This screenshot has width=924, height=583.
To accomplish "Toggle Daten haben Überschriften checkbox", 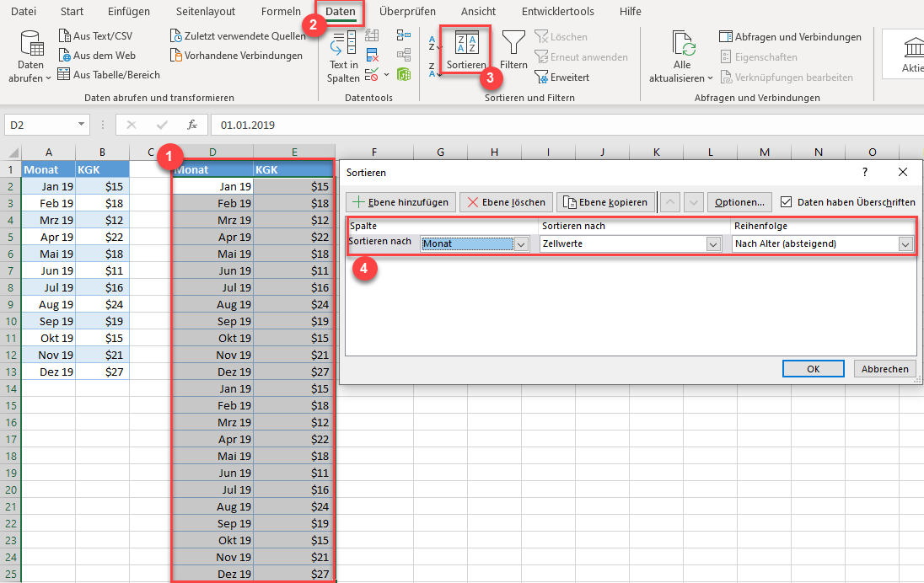I will tap(786, 202).
